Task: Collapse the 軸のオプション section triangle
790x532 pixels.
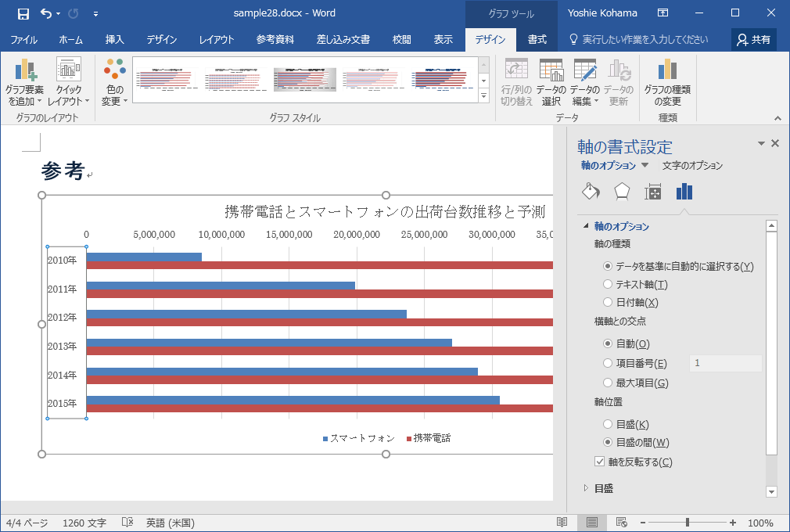Action: [x=586, y=226]
